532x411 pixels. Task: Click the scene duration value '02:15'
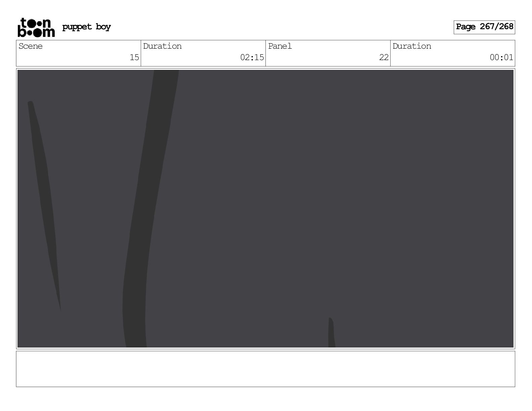252,57
